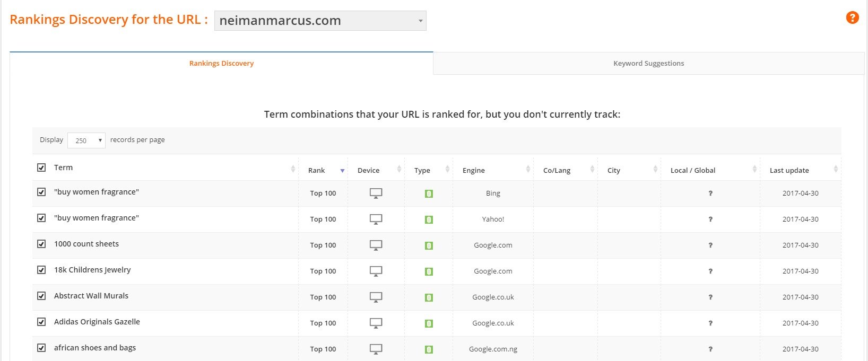Click monitor icon for 1000 count sheets
The width and height of the screenshot is (868, 361).
click(x=376, y=245)
